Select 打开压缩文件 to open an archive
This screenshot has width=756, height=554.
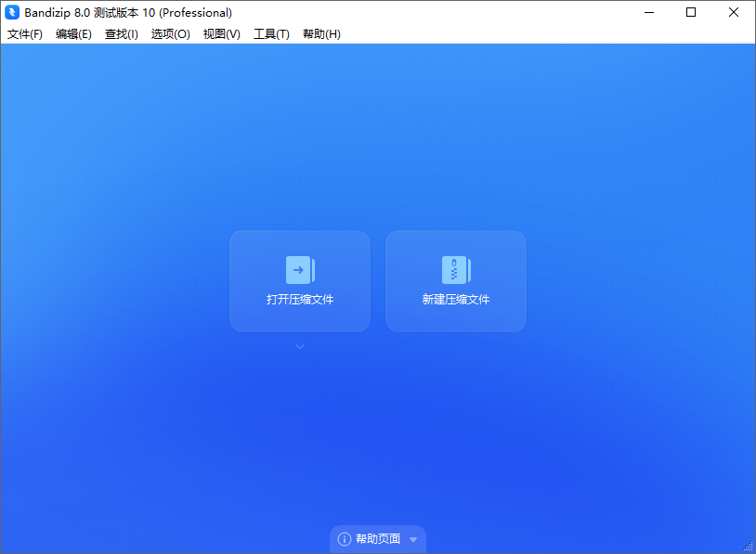point(299,302)
